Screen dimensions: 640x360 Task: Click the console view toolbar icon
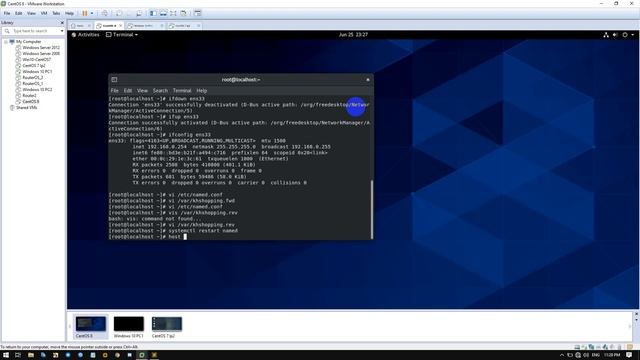pyautogui.click(x=198, y=13)
